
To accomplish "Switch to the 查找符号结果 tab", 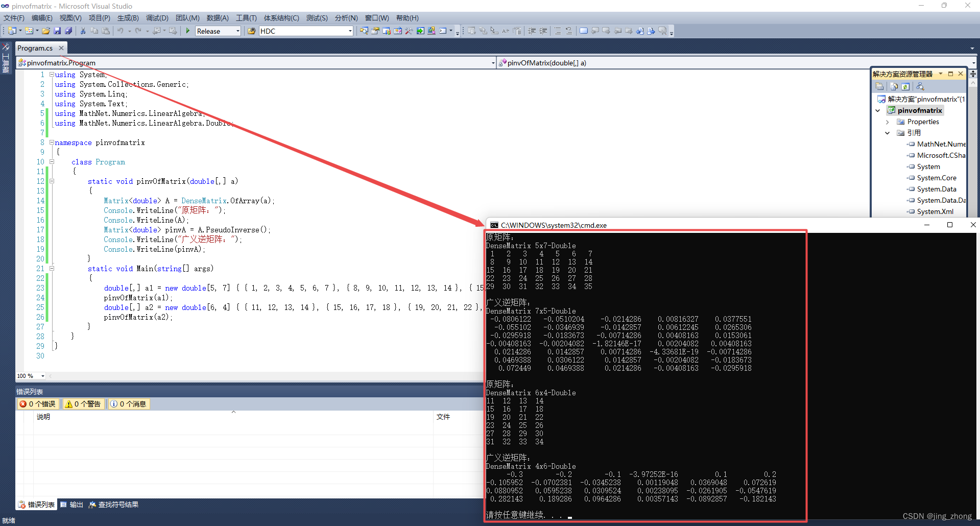I will (113, 505).
